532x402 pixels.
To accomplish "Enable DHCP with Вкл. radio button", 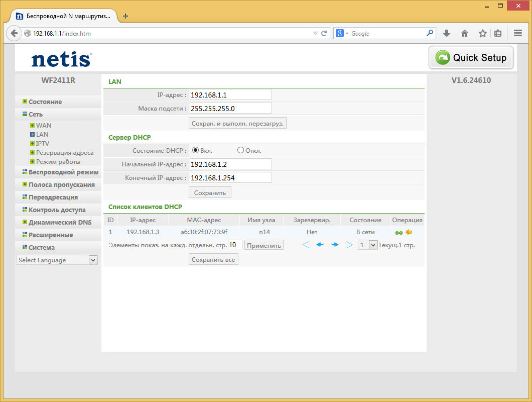I will 195,150.
